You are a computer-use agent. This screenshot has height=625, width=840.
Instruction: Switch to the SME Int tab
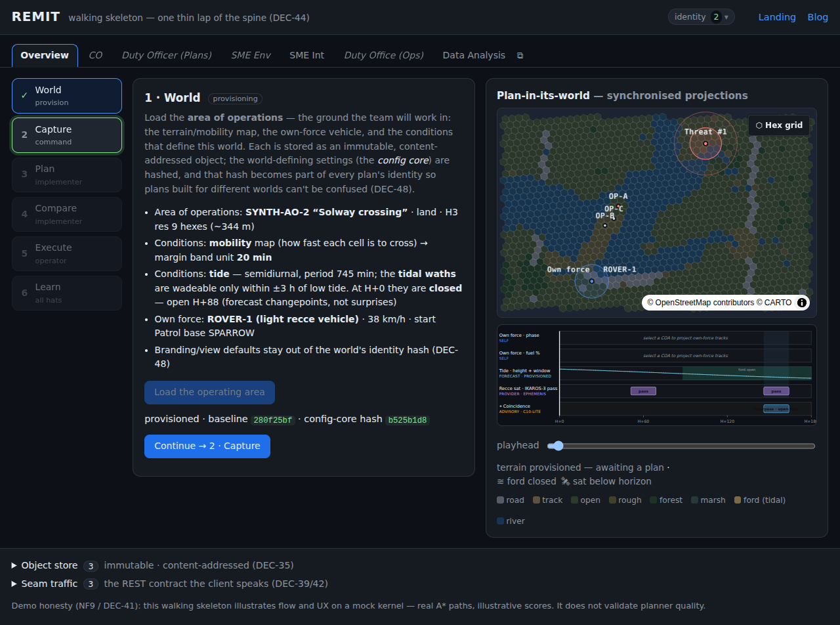(x=307, y=55)
